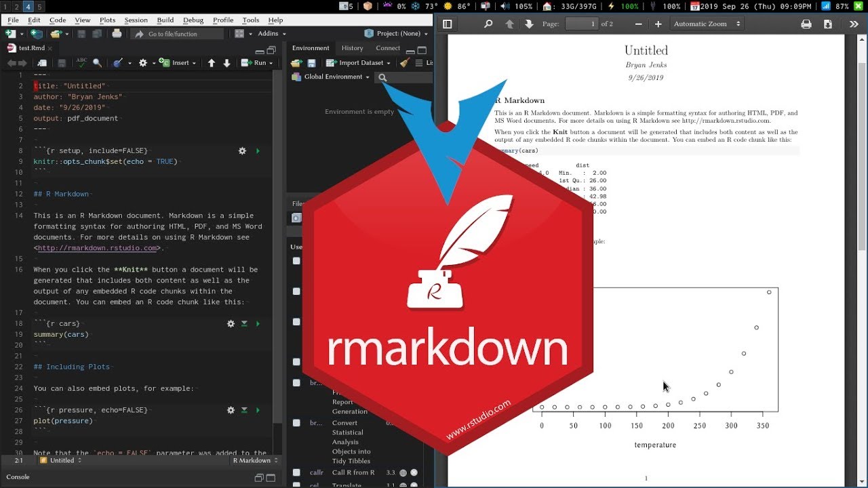Click the page number field in PDF viewer
This screenshot has height=488, width=868.
581,24
